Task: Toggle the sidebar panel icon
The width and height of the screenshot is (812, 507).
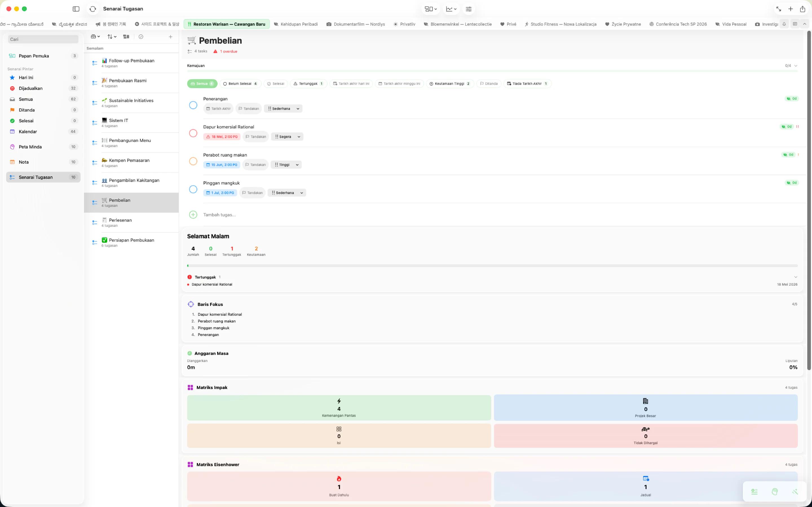Action: (x=76, y=9)
